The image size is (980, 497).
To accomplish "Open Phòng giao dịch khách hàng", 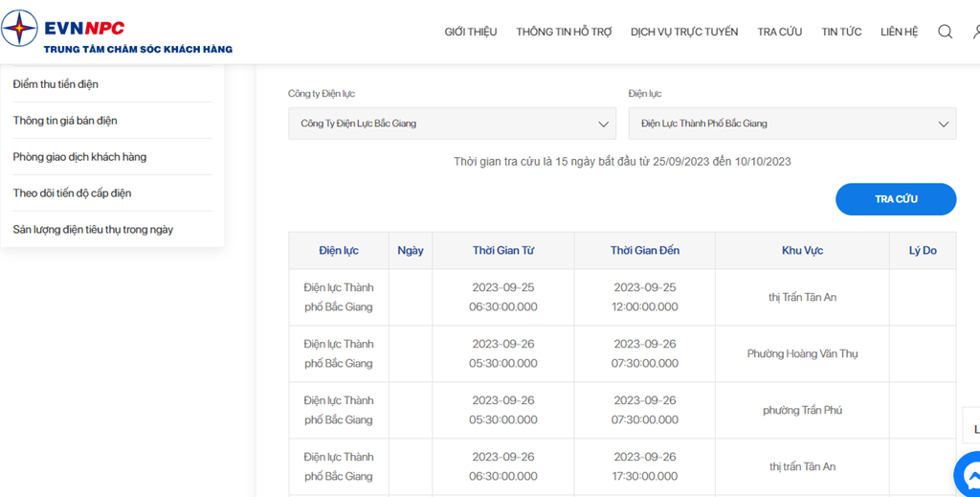I will [x=79, y=157].
